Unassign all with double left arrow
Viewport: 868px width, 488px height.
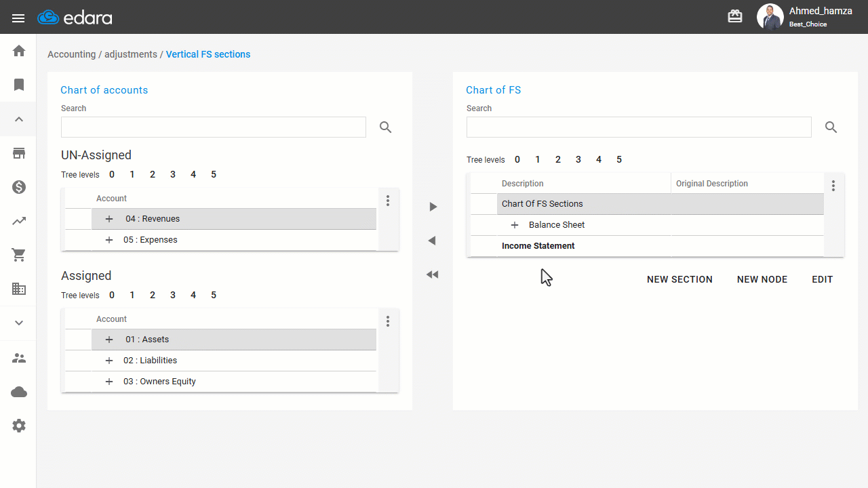coord(433,274)
